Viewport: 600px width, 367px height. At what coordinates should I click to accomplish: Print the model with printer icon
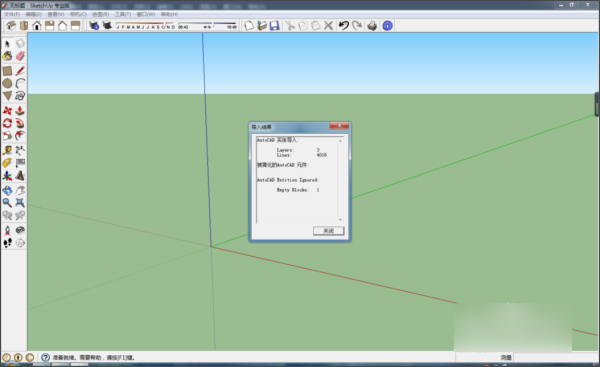(372, 26)
